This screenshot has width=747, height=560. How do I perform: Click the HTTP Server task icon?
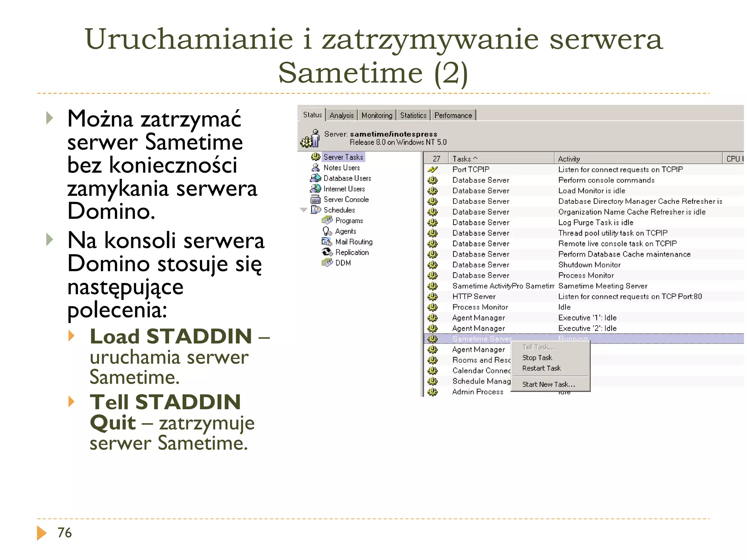click(433, 296)
